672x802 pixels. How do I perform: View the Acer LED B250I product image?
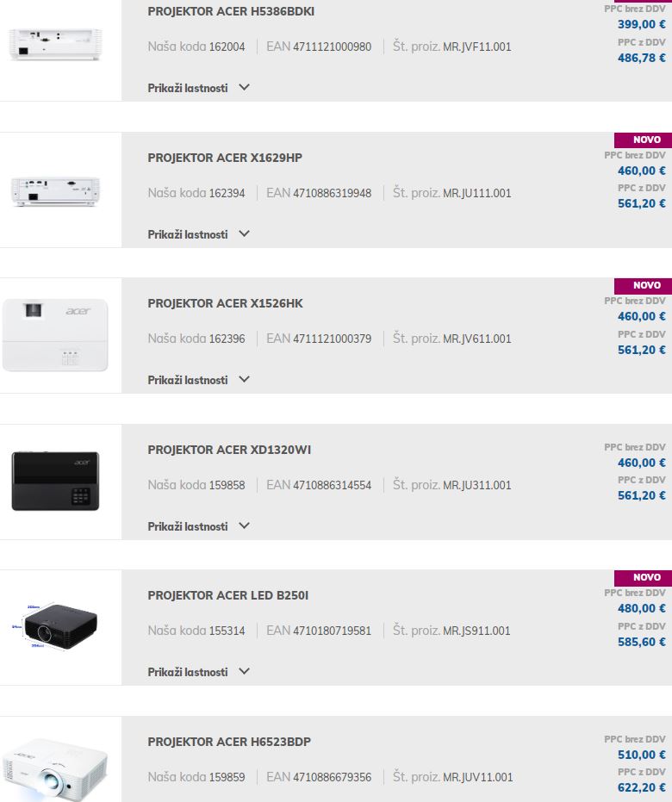55,626
